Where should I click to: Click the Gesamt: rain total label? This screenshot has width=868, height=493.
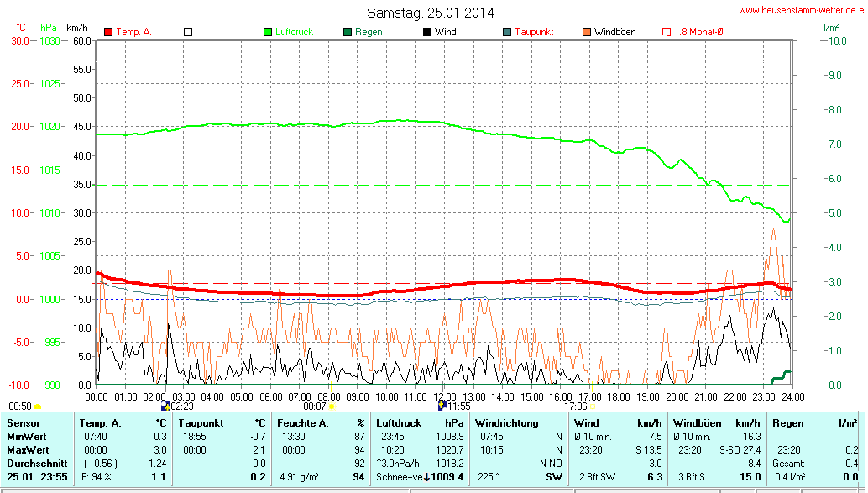[789, 463]
